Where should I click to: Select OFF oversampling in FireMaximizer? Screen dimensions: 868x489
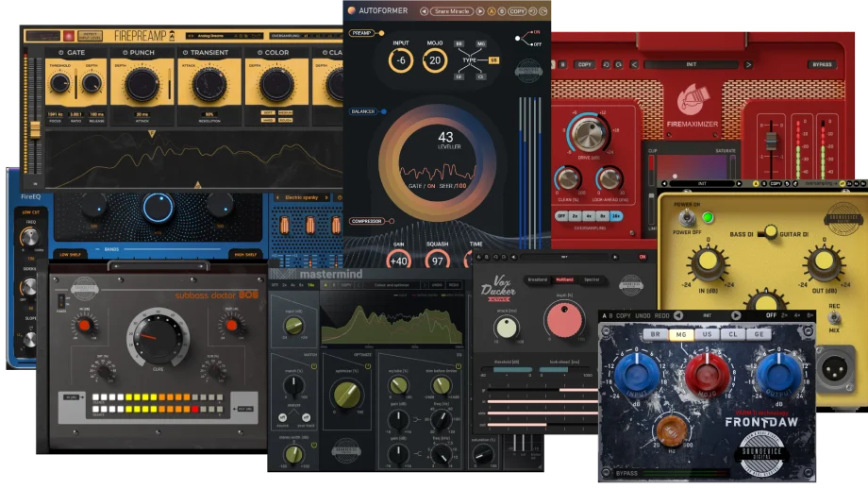coord(561,216)
